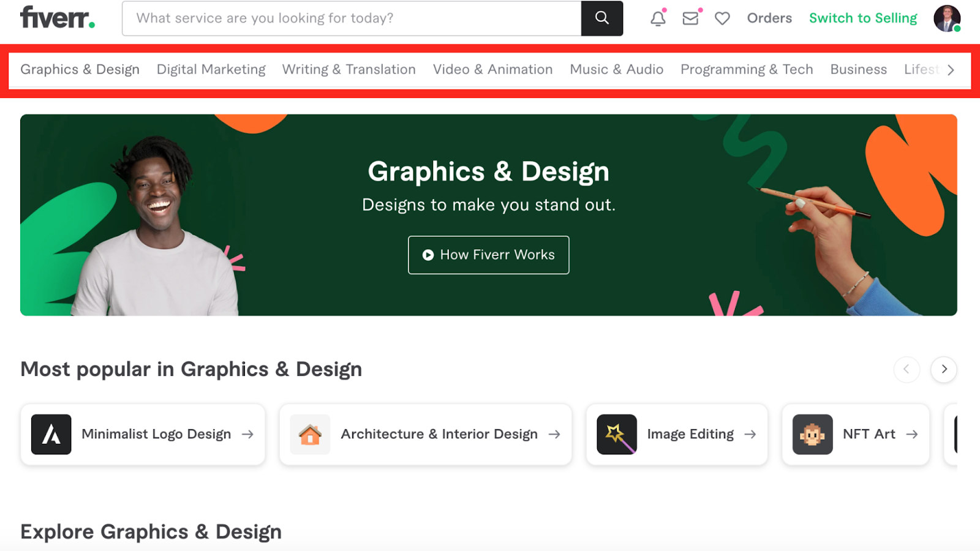
Task: Open the Digital Marketing category
Action: [x=211, y=70]
